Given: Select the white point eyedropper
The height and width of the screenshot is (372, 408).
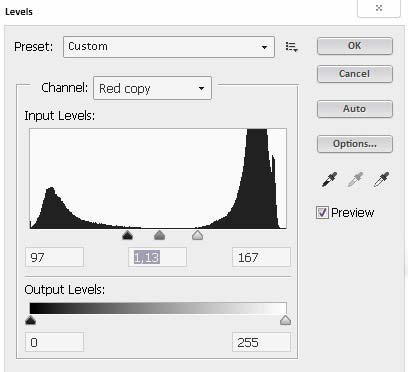Looking at the screenshot, I should point(381,180).
